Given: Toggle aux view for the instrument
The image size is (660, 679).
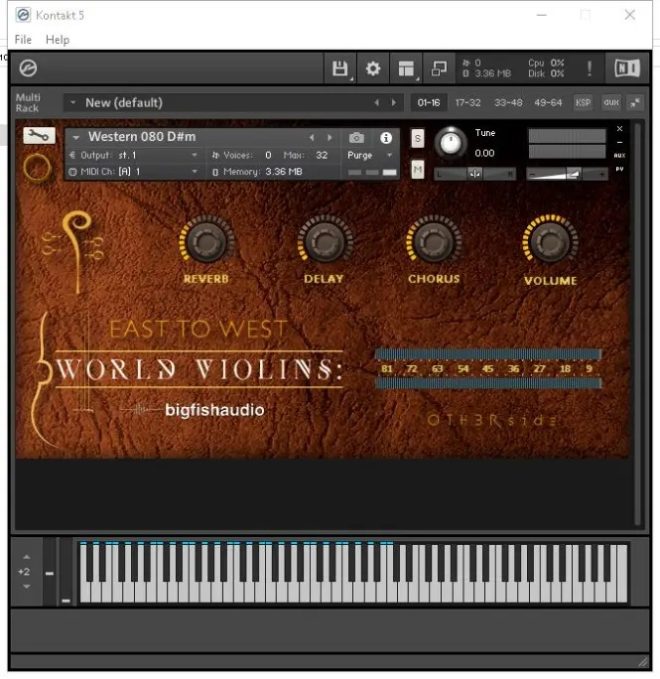Looking at the screenshot, I should (x=620, y=155).
